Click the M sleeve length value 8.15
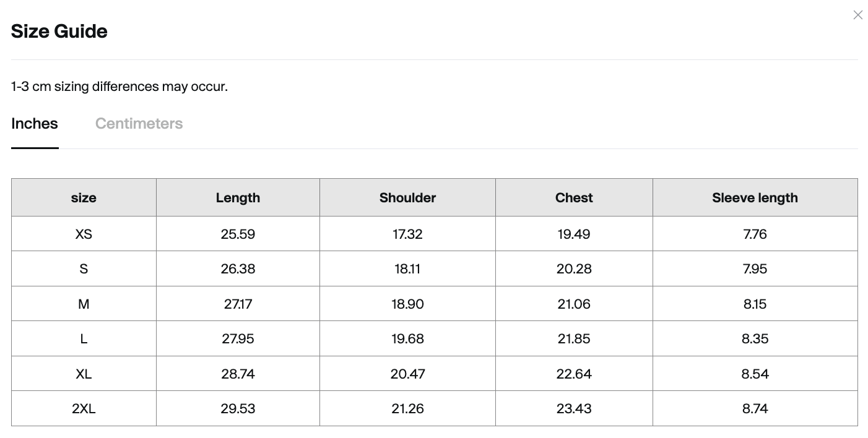Screen dimensions: 868x438 click(x=755, y=304)
